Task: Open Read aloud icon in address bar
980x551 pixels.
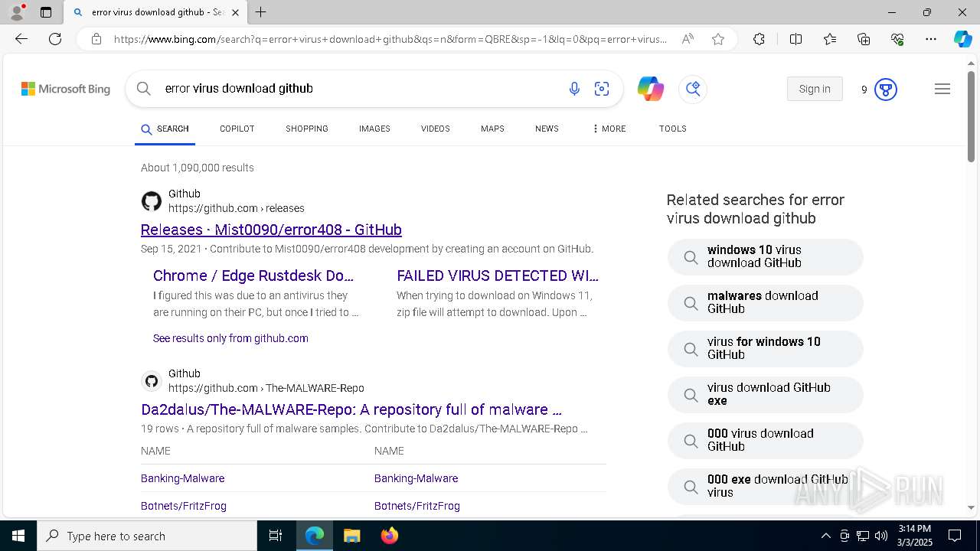Action: pyautogui.click(x=688, y=39)
